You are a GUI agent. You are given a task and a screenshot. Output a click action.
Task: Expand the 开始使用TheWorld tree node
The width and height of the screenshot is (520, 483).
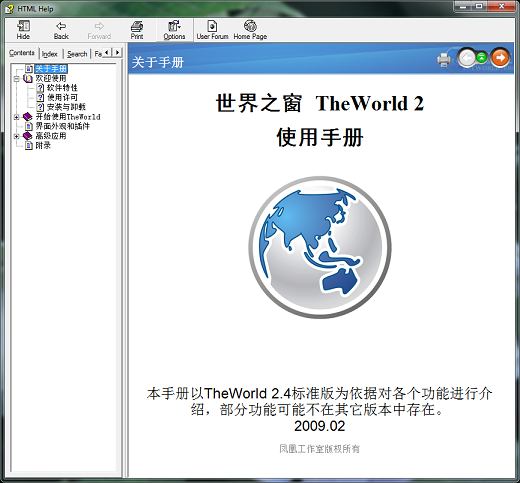(16, 117)
